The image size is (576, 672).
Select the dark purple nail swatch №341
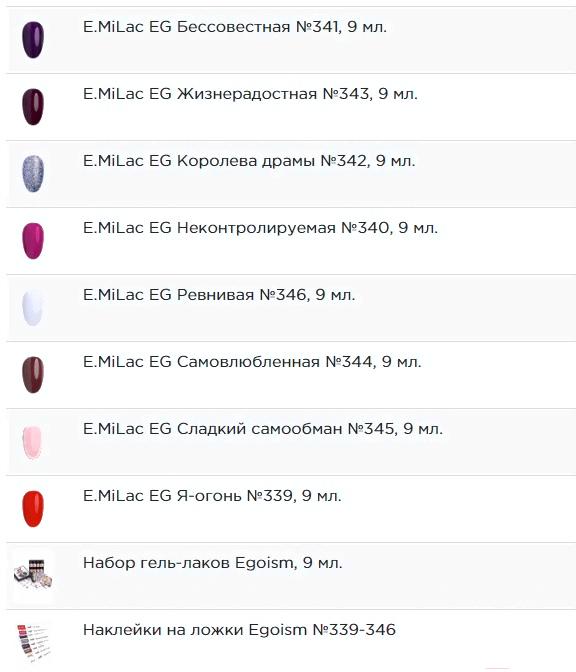pos(33,40)
